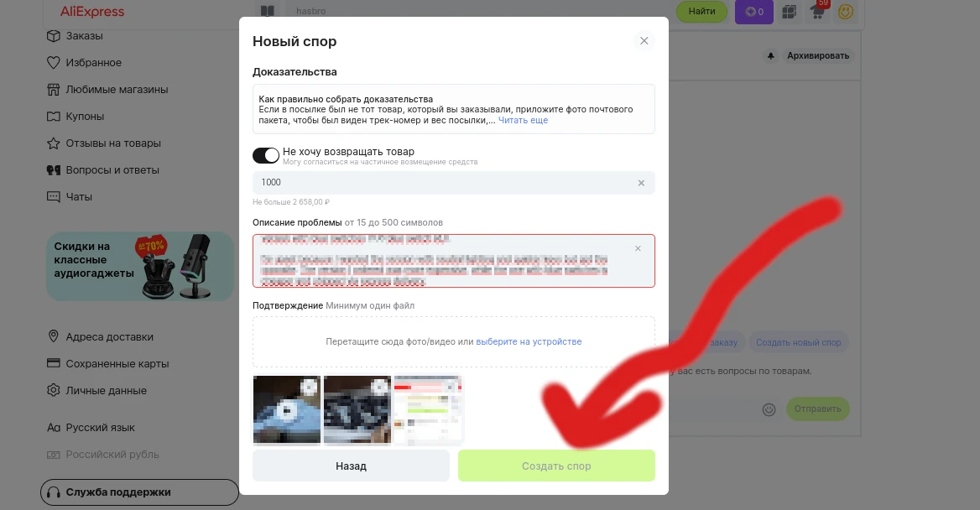Click the Заказы box icon
Viewport: 980px width, 510px height.
tap(54, 35)
